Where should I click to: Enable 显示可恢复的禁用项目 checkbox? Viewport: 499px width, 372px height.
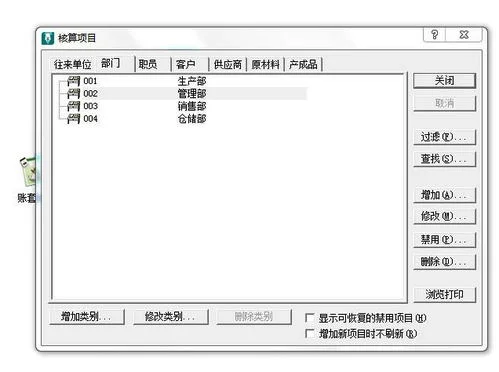tap(310, 318)
